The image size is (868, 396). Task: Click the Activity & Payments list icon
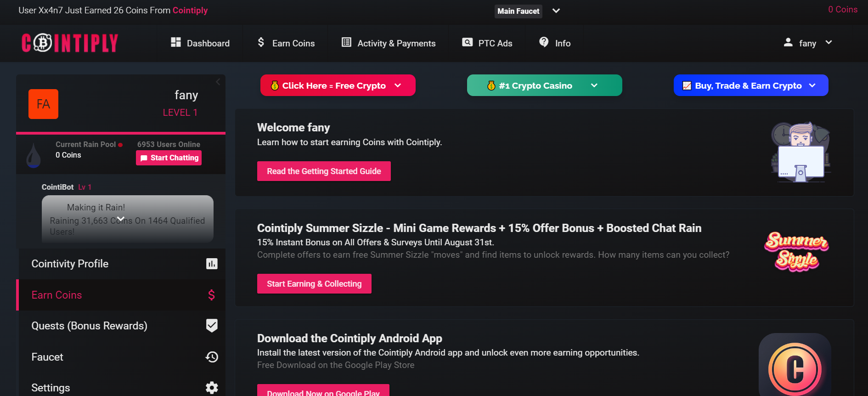[346, 42]
